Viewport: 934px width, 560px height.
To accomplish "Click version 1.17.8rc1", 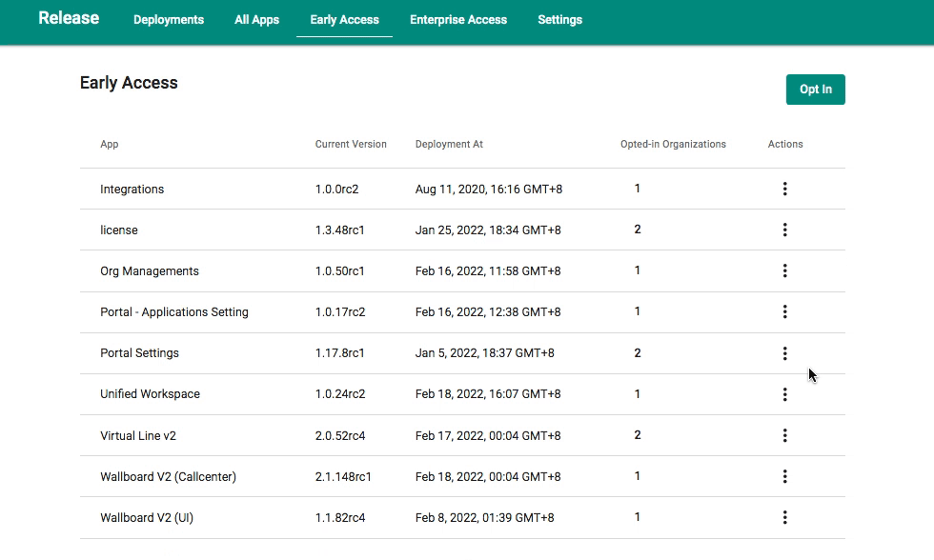I will click(x=339, y=353).
